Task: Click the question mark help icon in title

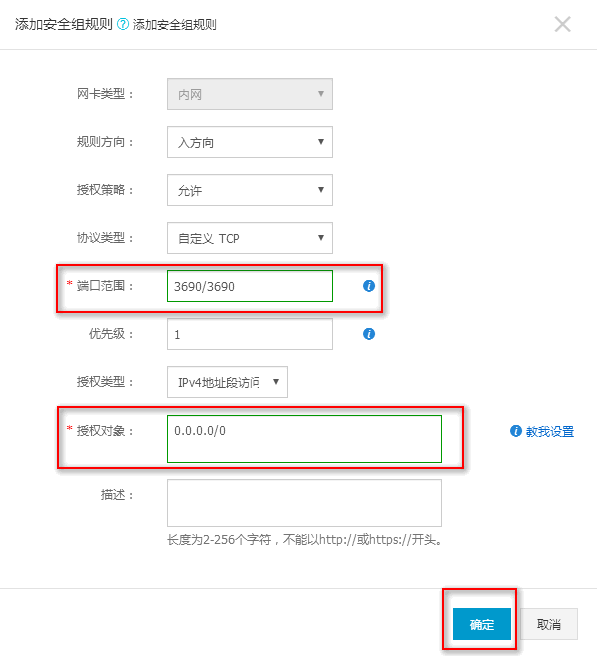Action: click(123, 24)
